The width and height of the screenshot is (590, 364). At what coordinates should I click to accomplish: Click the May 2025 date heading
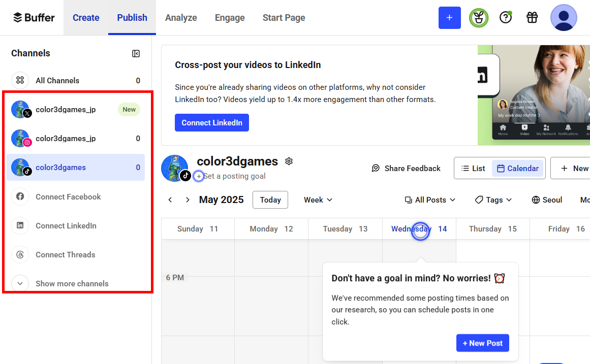221,200
